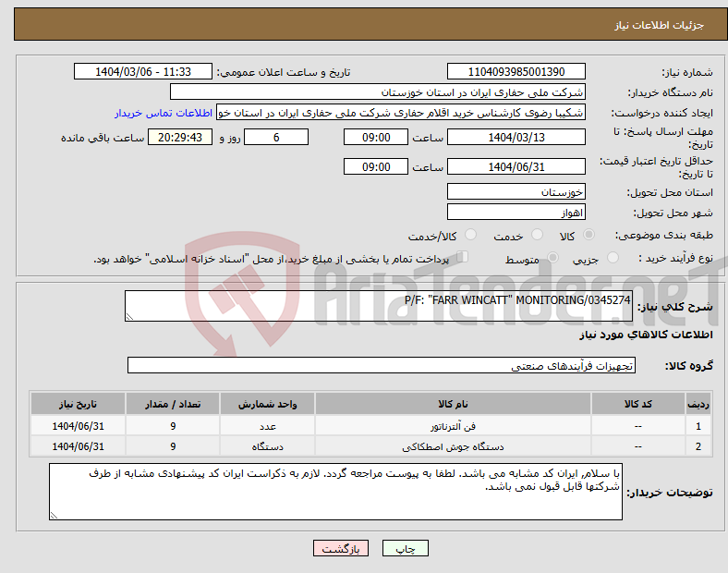Click the resize handle of description box
The image size is (728, 573).
click(x=129, y=317)
